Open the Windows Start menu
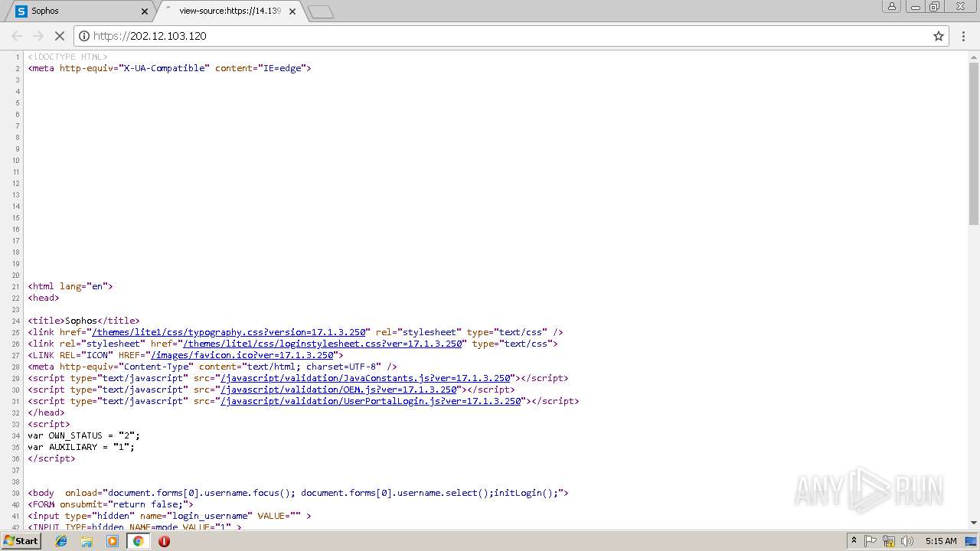 [x=21, y=541]
